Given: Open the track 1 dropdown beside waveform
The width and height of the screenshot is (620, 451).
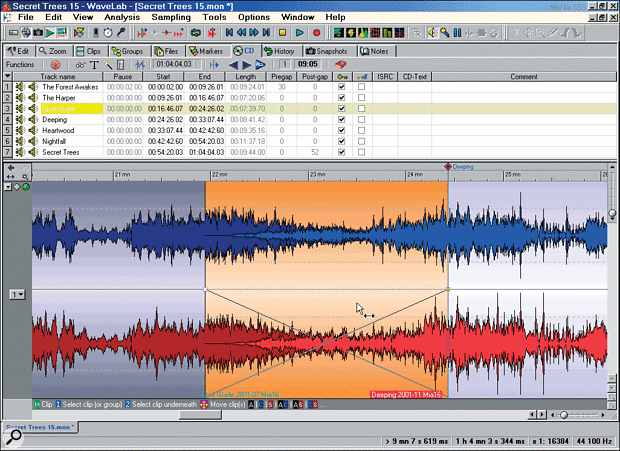Looking at the screenshot, I should (x=17, y=294).
